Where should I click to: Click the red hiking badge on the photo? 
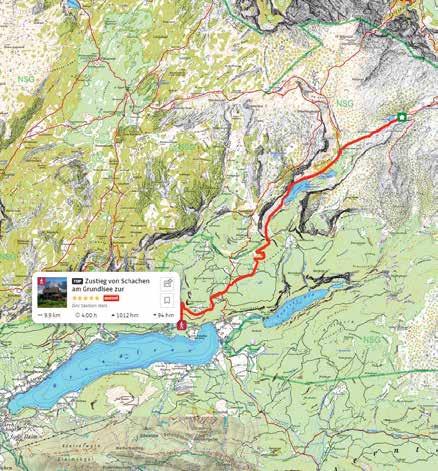click(41, 281)
